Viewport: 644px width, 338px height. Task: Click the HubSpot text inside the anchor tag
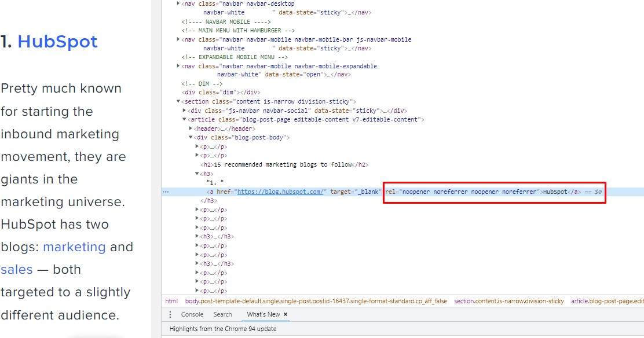click(x=555, y=192)
